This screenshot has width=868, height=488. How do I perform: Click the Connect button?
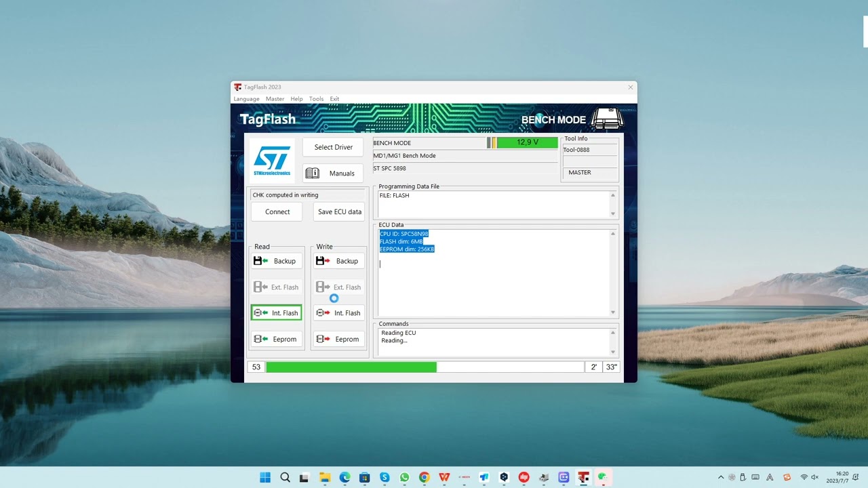pyautogui.click(x=277, y=211)
